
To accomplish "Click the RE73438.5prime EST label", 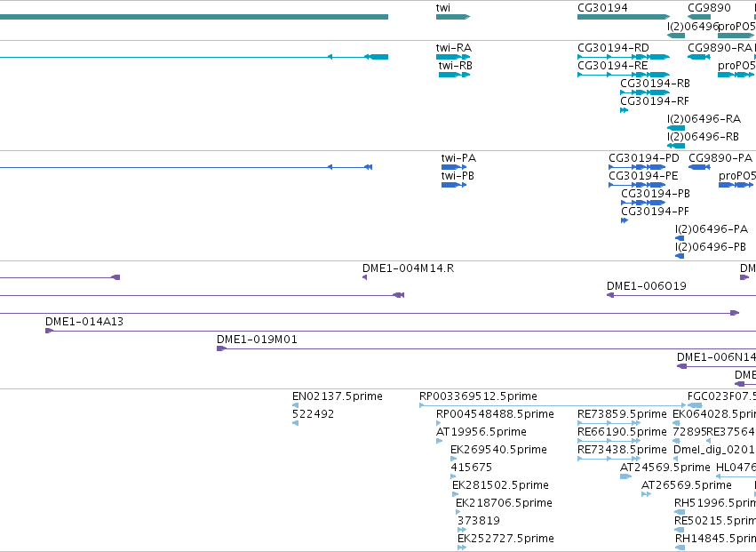I will [622, 450].
